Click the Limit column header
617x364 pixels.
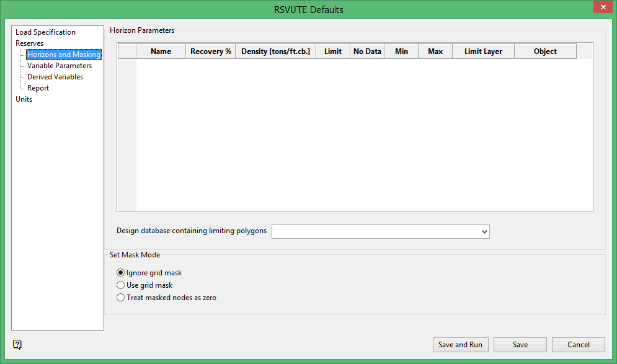click(x=333, y=51)
